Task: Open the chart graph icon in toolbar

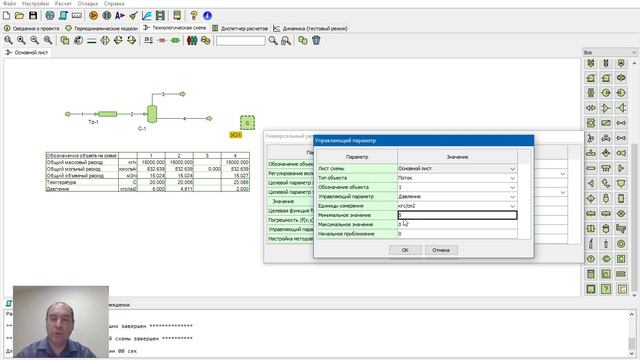Action: pyautogui.click(x=147, y=16)
